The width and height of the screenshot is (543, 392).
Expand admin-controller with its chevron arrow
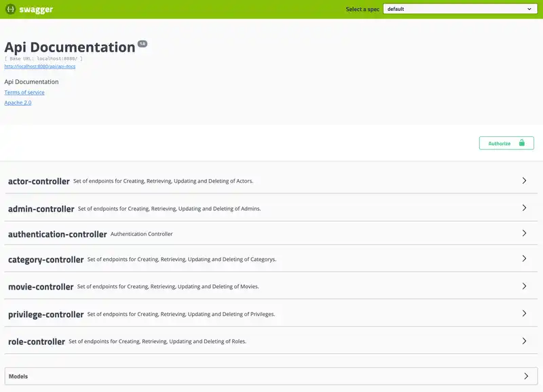pos(524,208)
